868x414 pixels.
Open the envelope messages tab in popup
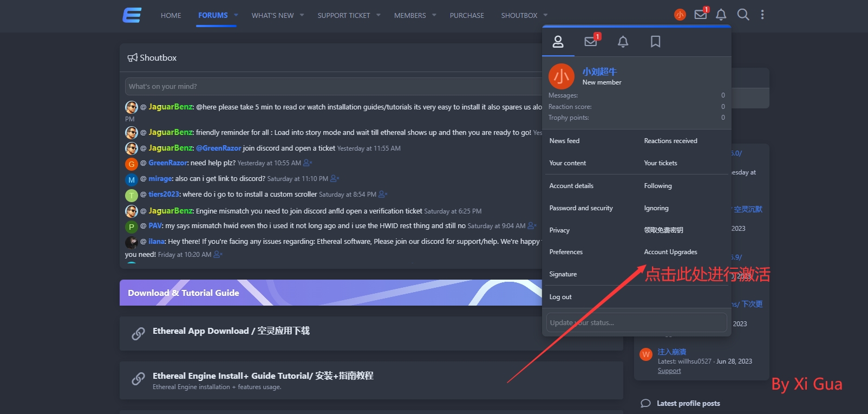[591, 42]
